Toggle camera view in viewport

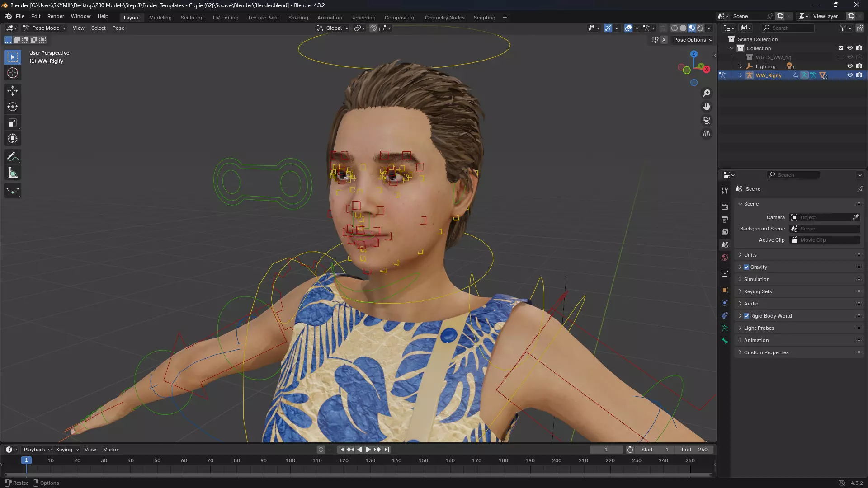click(706, 121)
